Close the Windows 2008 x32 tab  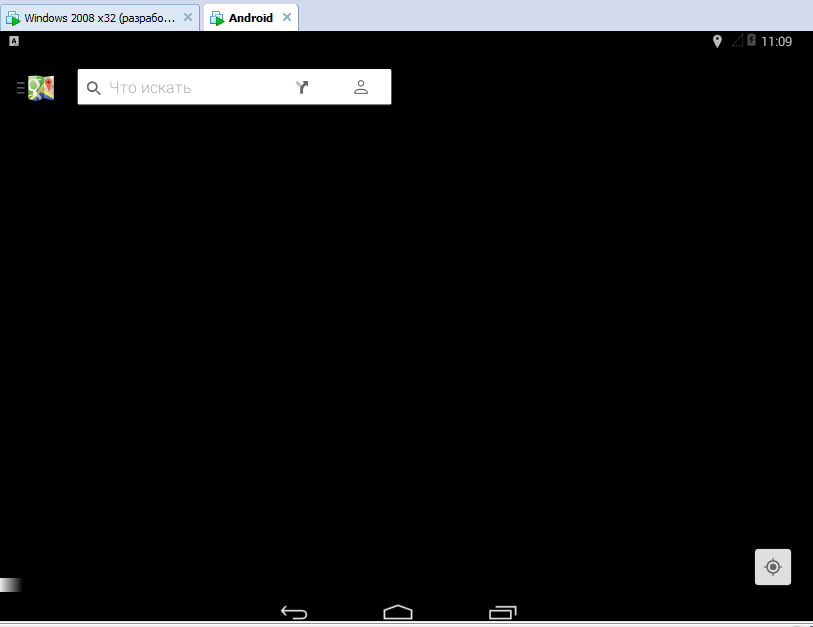coord(188,18)
